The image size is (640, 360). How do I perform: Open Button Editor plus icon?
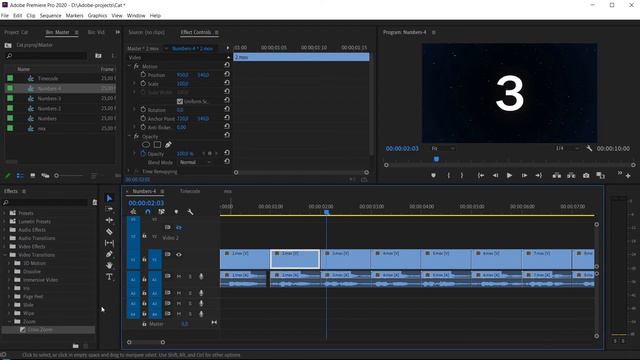click(628, 176)
